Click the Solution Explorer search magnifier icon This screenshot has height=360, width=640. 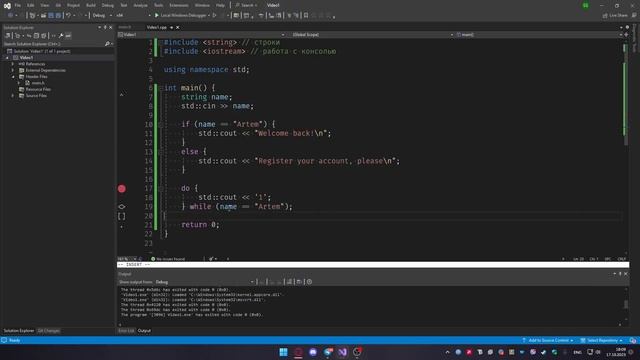(107, 44)
